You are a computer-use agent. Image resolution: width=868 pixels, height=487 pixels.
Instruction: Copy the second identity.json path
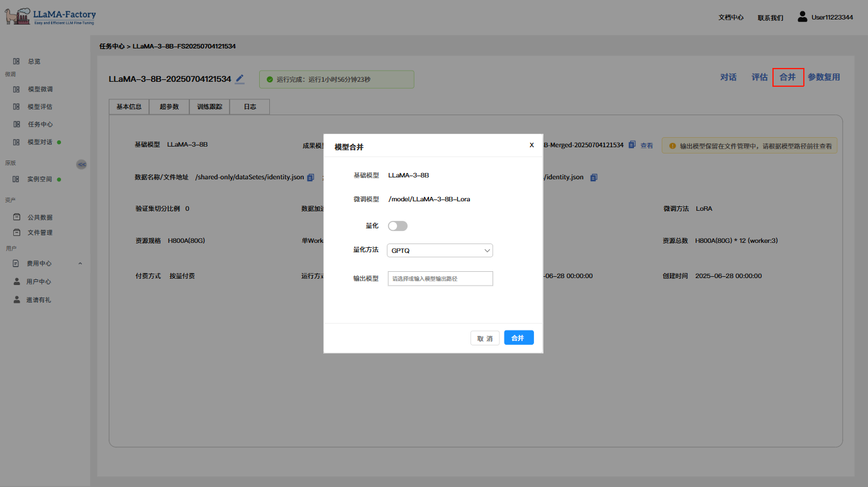pyautogui.click(x=593, y=177)
